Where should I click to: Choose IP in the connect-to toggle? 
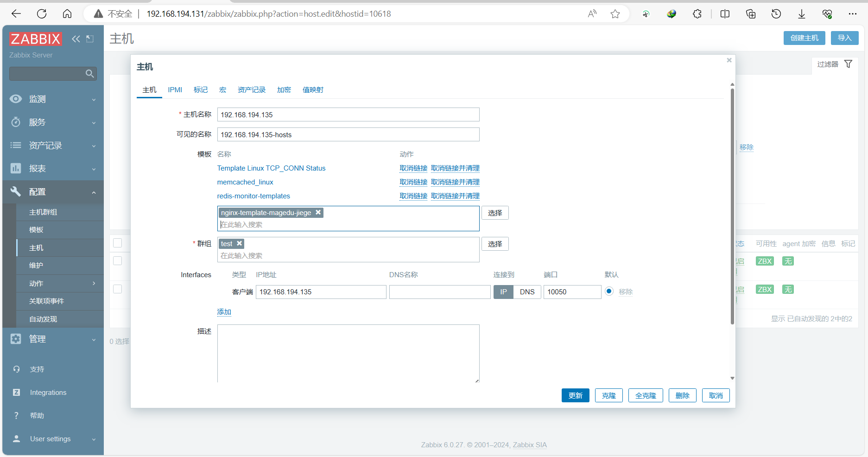(x=503, y=292)
